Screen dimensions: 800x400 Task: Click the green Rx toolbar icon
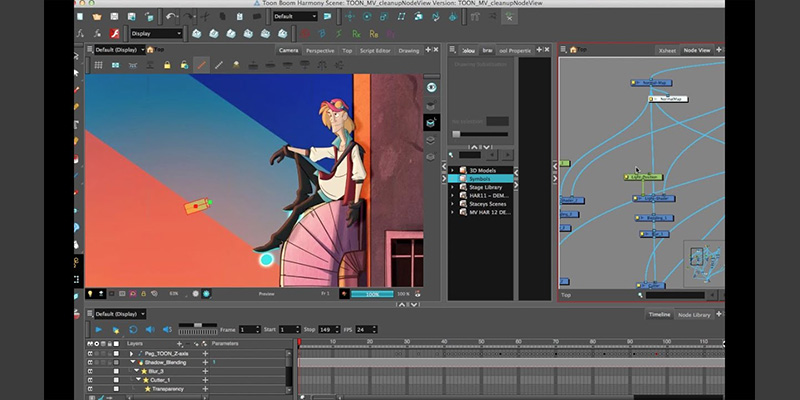[x=357, y=34]
